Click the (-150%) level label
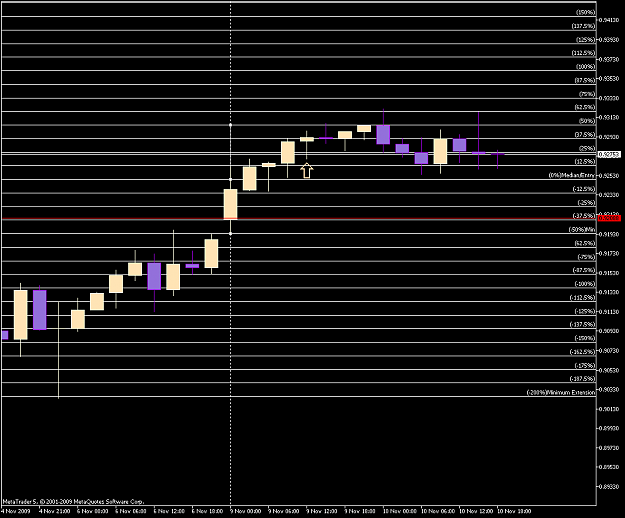The image size is (625, 518). tap(585, 338)
